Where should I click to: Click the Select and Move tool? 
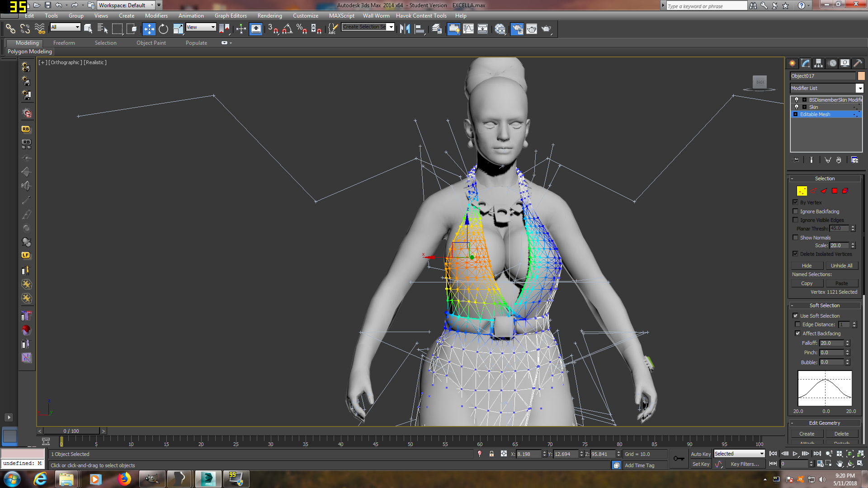click(x=149, y=29)
